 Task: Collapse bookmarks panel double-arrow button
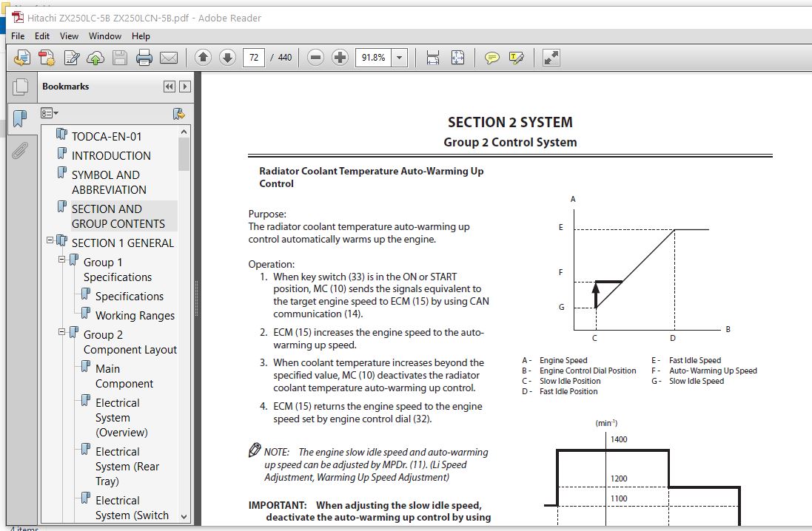[170, 87]
